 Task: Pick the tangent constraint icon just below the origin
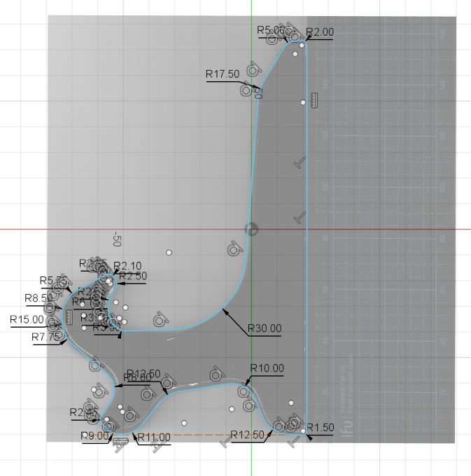[x=233, y=249]
